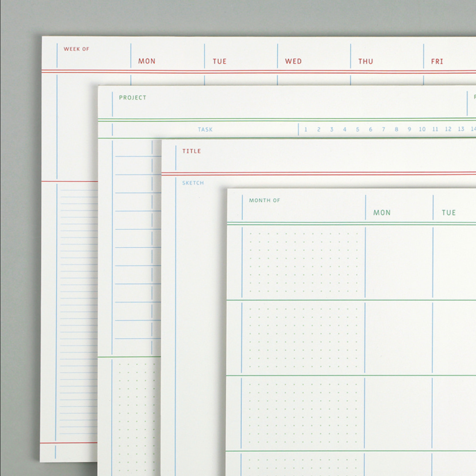Select the TUE header on the monthly pad
476x476 pixels.
point(449,212)
